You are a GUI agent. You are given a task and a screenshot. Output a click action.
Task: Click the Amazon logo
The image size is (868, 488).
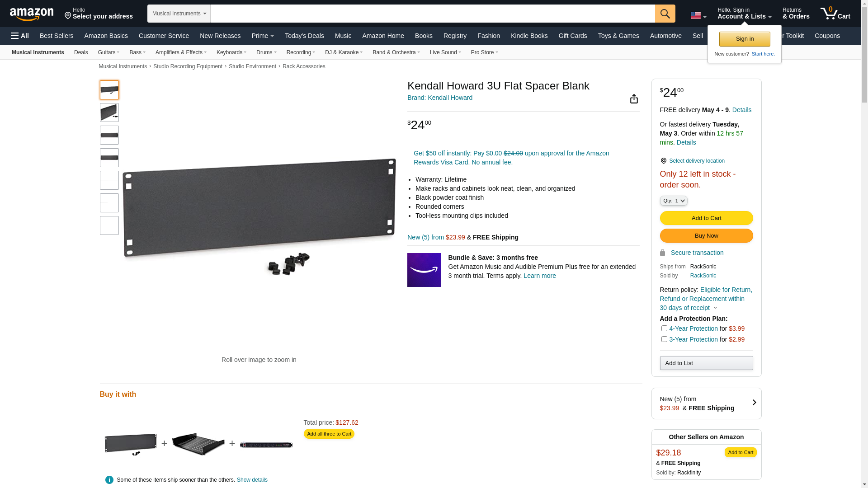(x=32, y=14)
